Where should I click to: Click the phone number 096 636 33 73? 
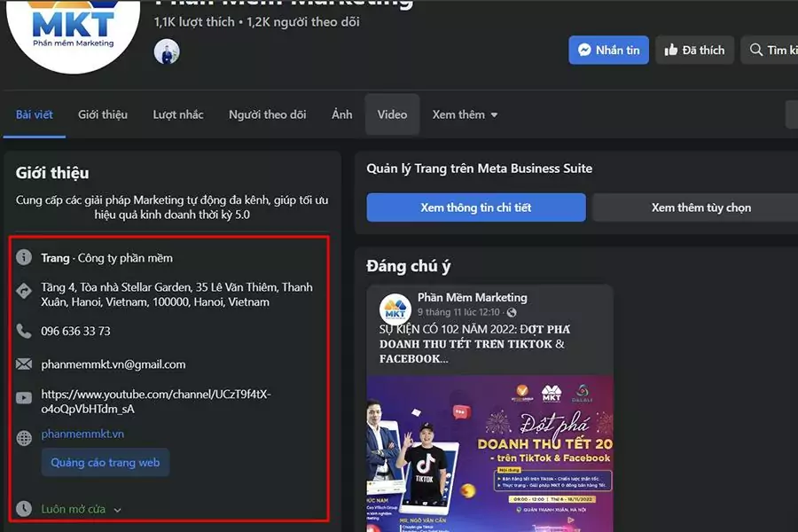pyautogui.click(x=76, y=331)
